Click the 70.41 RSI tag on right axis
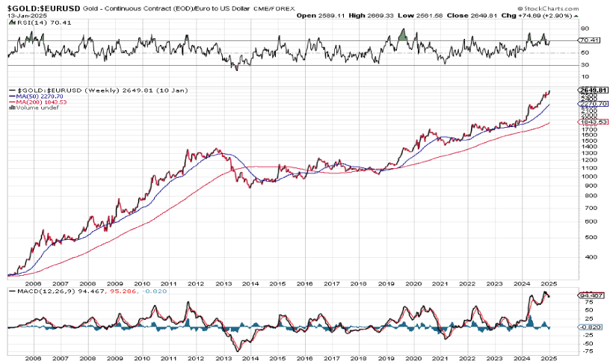 click(588, 41)
